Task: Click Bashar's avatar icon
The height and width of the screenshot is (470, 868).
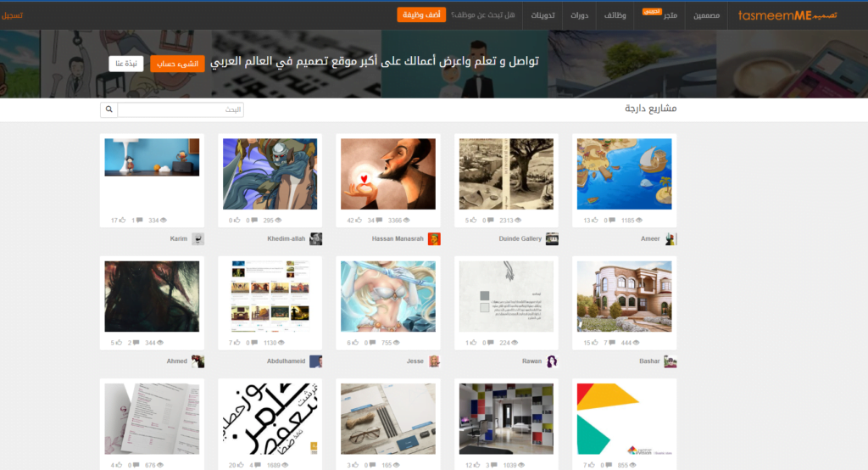Action: [670, 361]
